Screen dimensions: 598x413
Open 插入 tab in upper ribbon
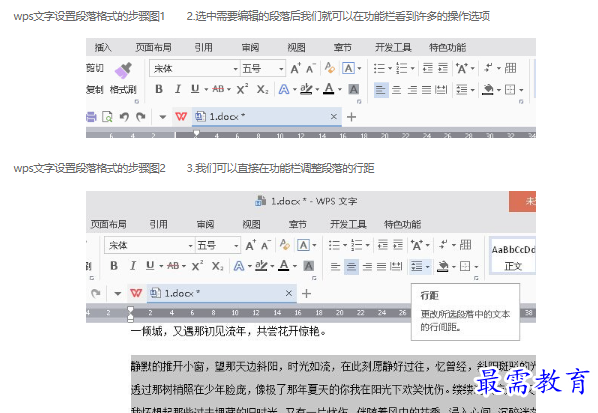point(103,47)
